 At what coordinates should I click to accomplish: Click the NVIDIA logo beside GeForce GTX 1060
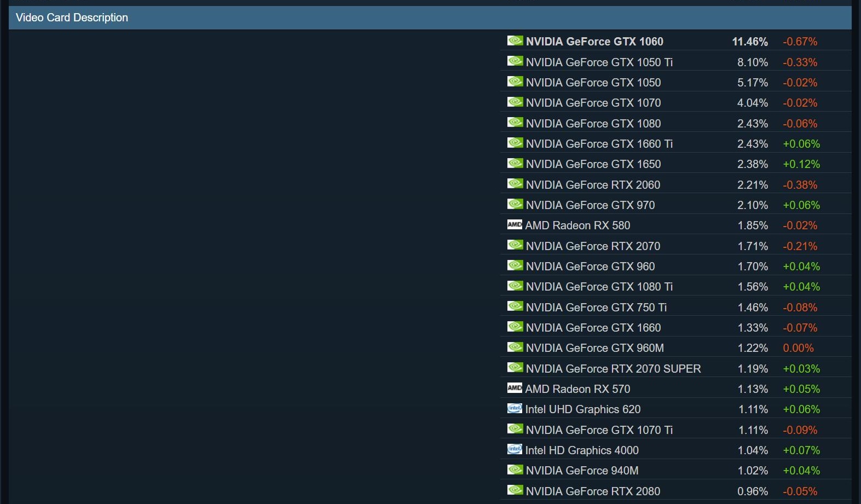click(x=515, y=40)
